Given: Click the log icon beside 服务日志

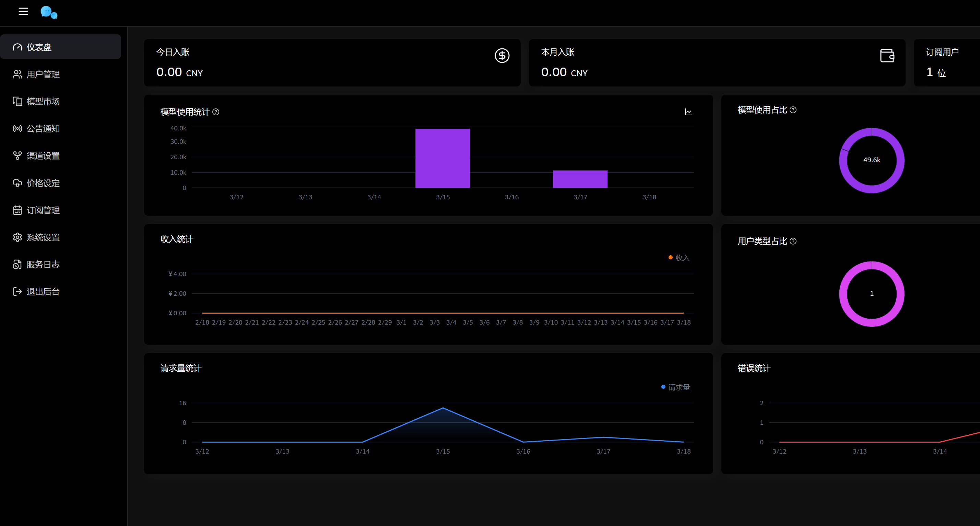Looking at the screenshot, I should [x=17, y=265].
